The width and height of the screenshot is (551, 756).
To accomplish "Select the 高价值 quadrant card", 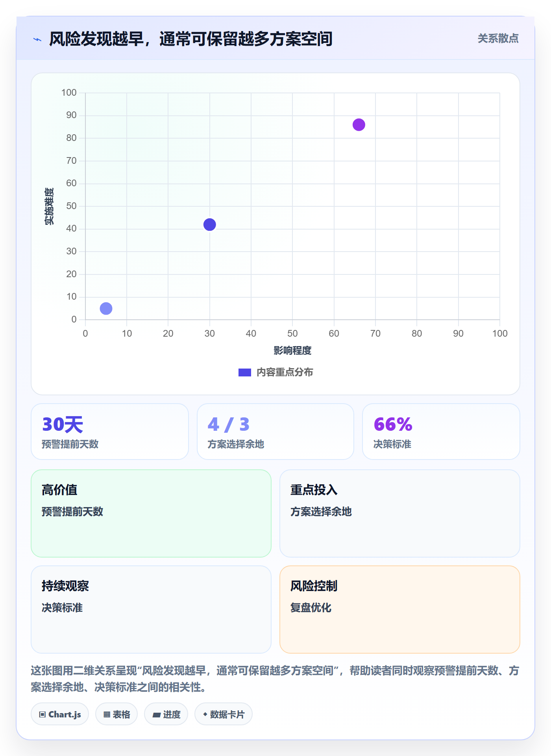I will tap(151, 513).
